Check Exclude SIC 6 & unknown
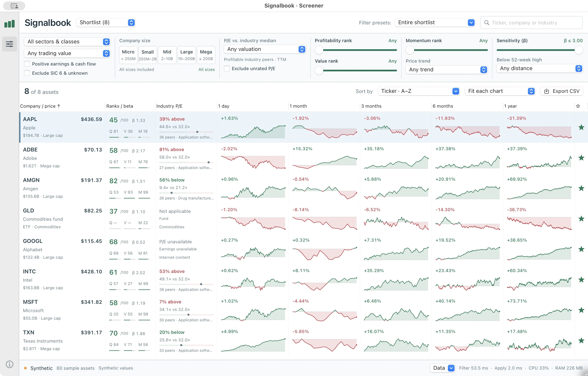This screenshot has height=376, width=588. 27,73
